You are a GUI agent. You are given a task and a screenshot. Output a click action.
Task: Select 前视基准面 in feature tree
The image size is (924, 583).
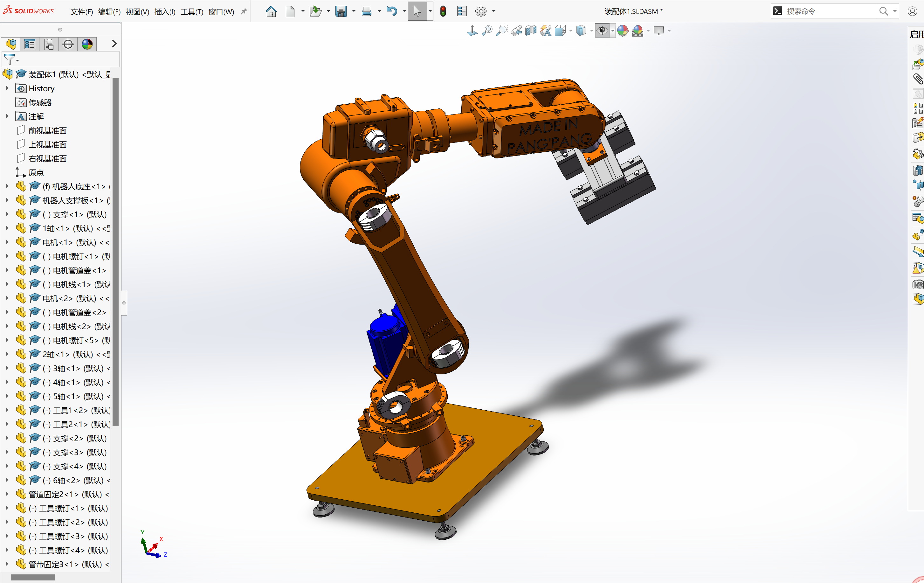pos(48,130)
